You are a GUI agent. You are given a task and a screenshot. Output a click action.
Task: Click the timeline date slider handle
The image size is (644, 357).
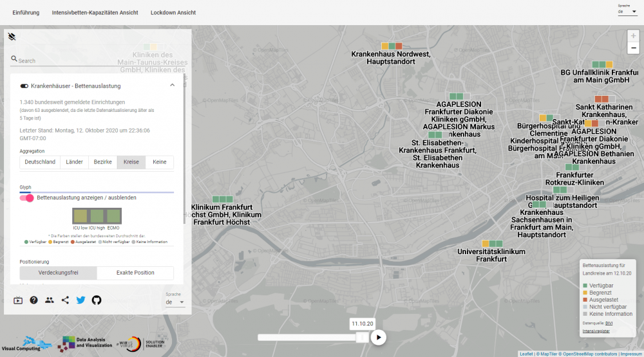(363, 337)
